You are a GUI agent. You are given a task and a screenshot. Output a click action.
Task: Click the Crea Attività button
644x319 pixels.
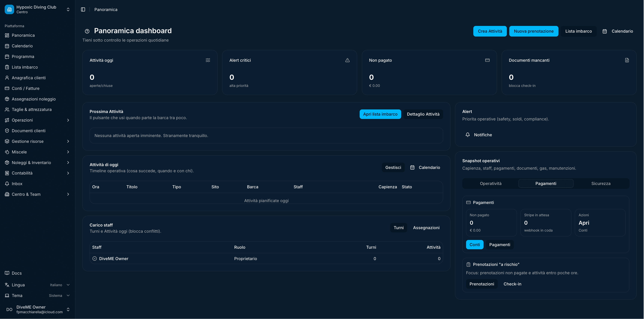pos(490,31)
